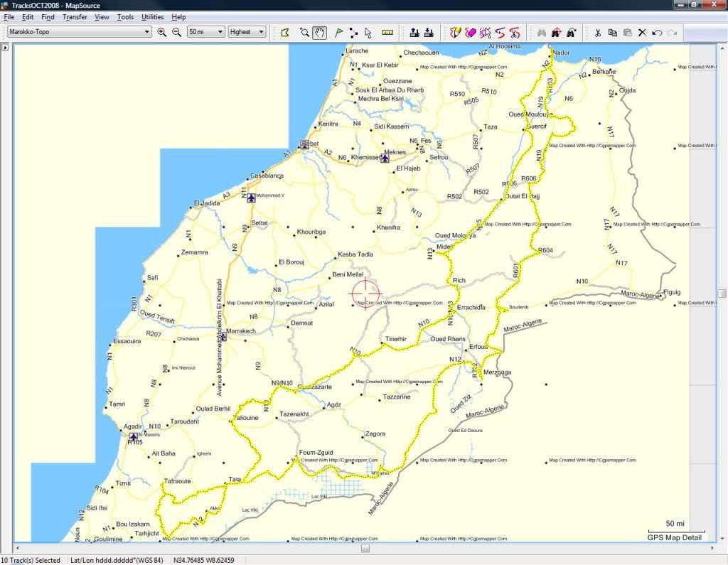The height and width of the screenshot is (565, 728).
Task: Select the Map tool icon
Action: click(x=285, y=33)
